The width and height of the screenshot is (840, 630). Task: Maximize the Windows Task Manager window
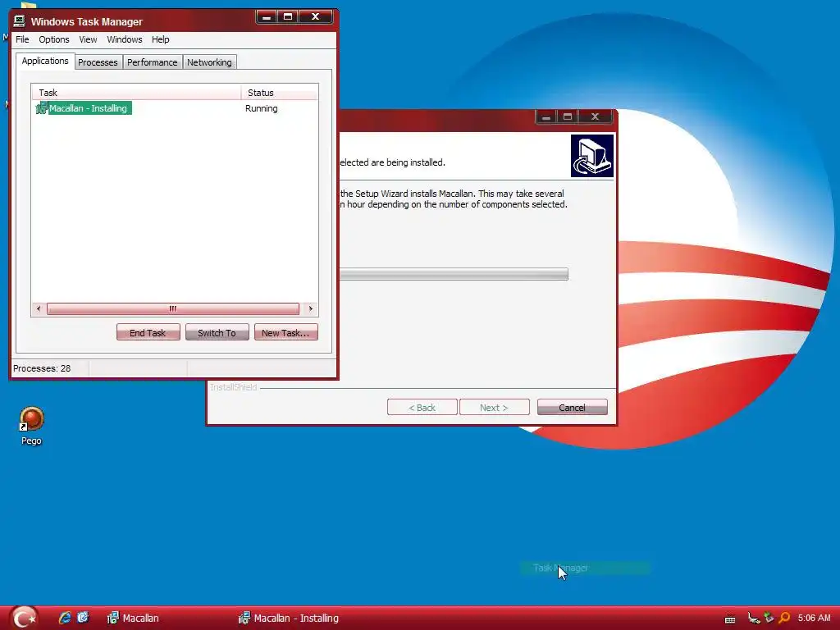coord(288,17)
